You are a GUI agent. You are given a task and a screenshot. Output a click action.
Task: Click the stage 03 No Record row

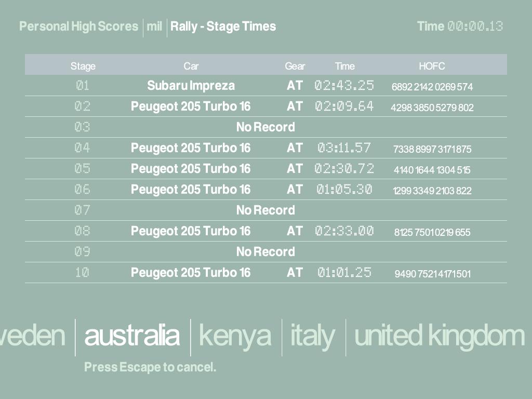point(265,127)
